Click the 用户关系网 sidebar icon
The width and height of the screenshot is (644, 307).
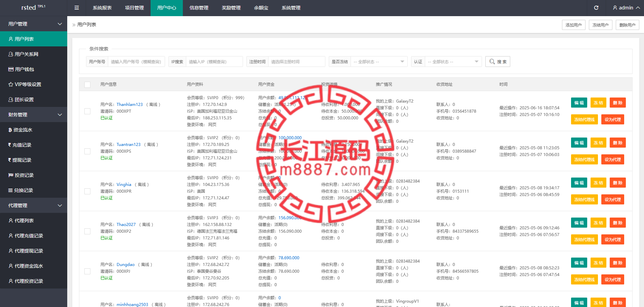click(11, 54)
